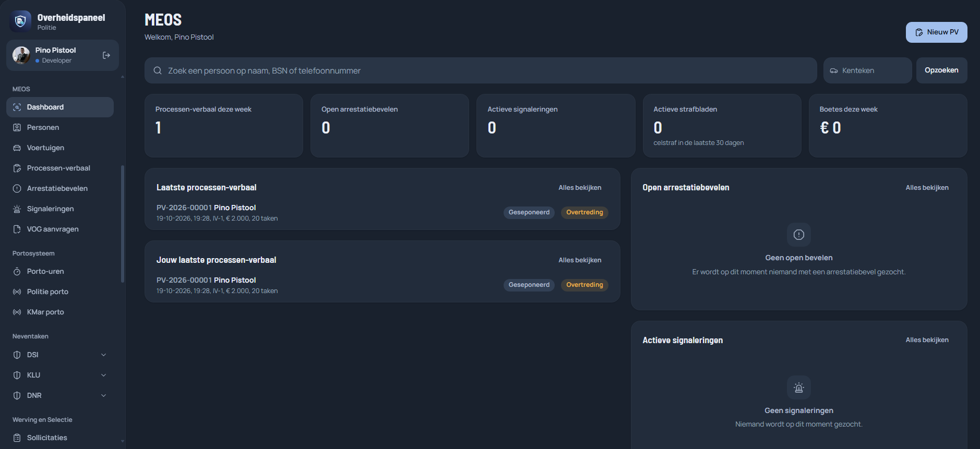This screenshot has width=980, height=449.
Task: Click the Processen-verbaal document icon
Action: coord(17,168)
